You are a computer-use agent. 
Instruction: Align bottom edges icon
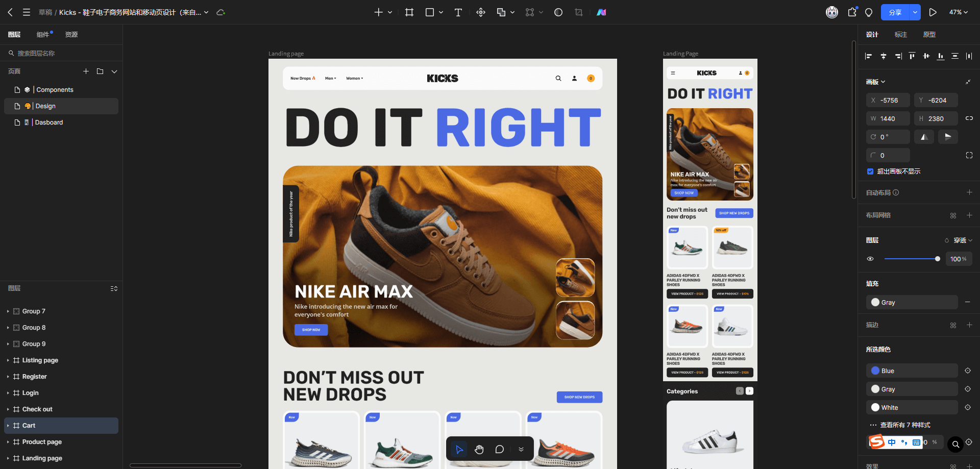pyautogui.click(x=941, y=56)
